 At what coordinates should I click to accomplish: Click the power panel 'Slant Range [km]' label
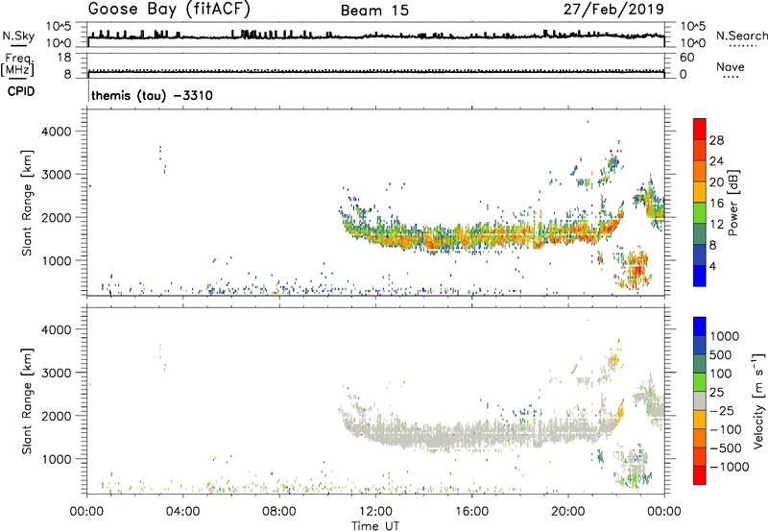point(28,203)
